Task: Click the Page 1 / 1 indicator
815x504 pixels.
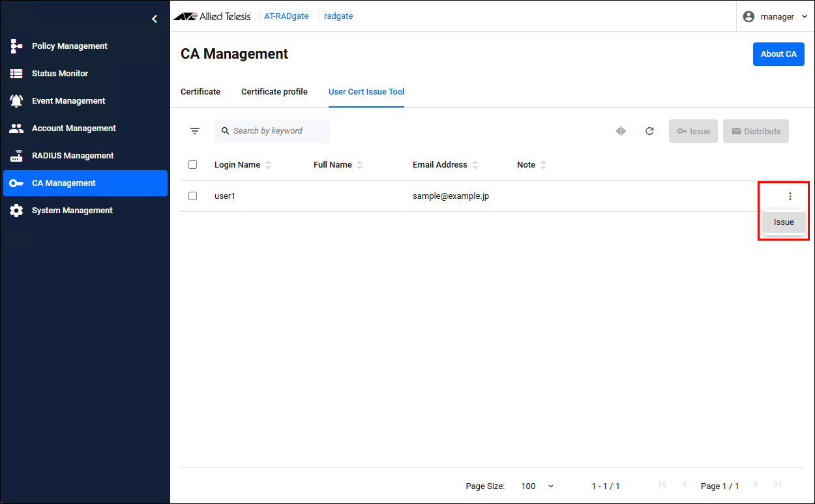Action: 720,486
